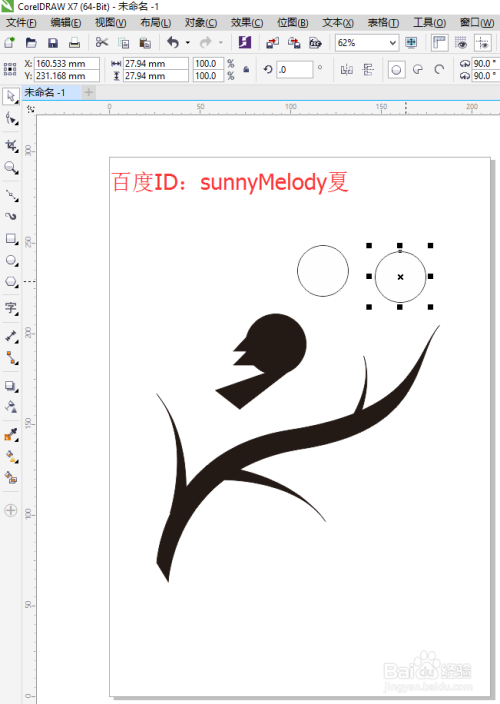Screen dimensions: 500x704
Task: Click the Mirror horizontally button
Action: click(346, 70)
